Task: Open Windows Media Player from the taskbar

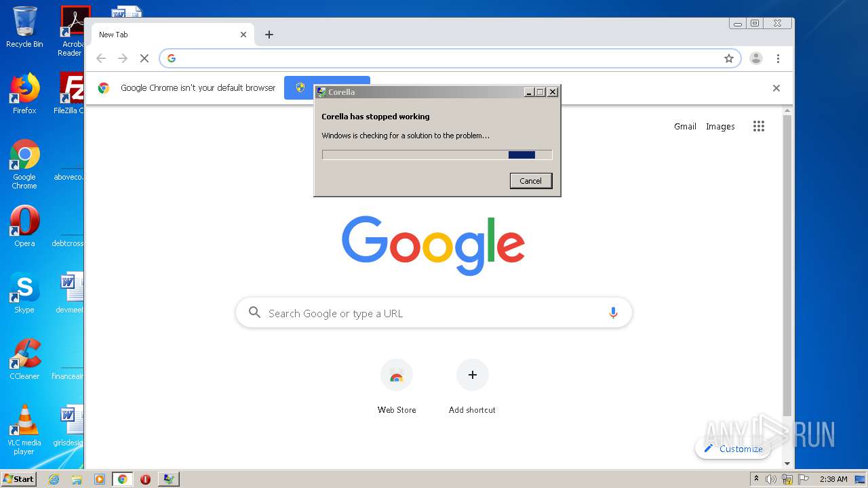Action: pyautogui.click(x=99, y=479)
